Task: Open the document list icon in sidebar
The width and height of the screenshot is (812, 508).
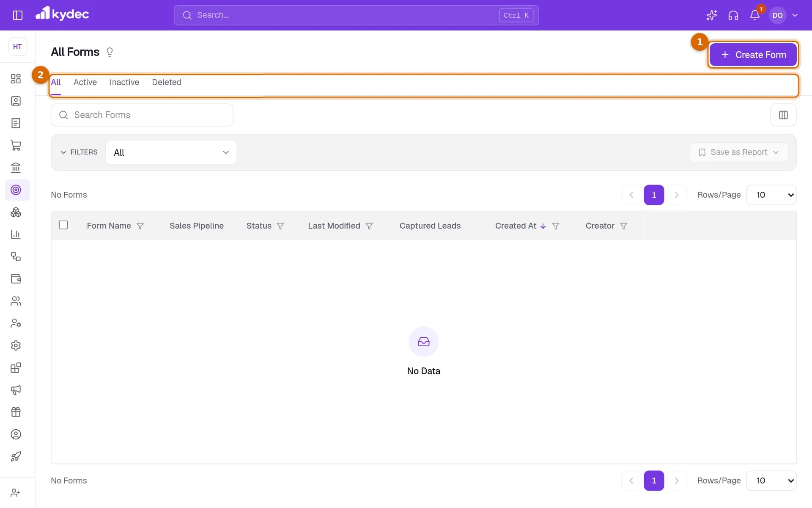Action: 16,123
